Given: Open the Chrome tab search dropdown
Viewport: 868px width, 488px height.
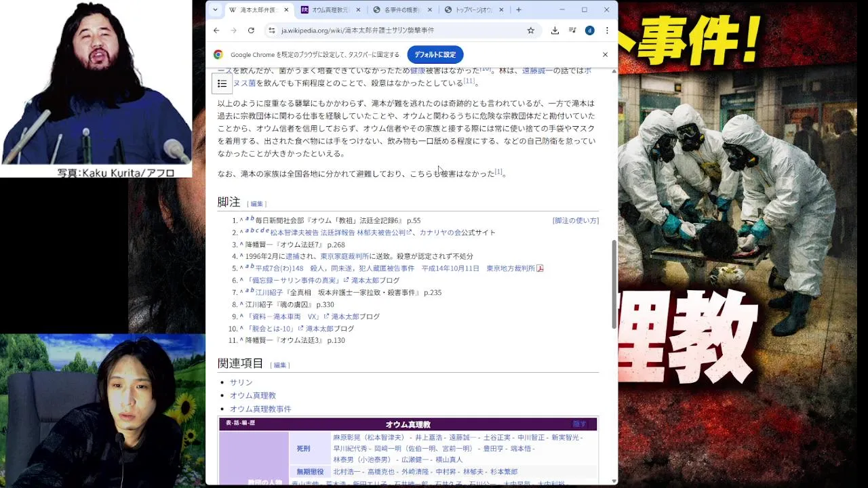Looking at the screenshot, I should [x=215, y=10].
